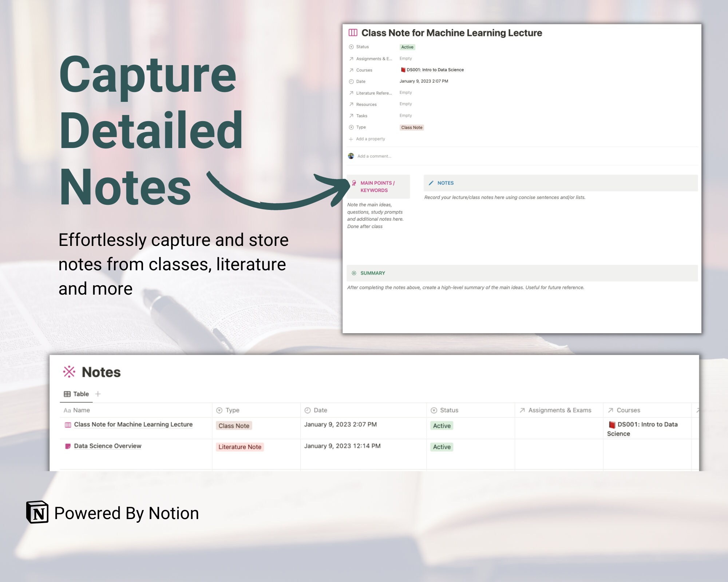The width and height of the screenshot is (728, 582).
Task: Click the pencil icon in the Notes callout
Action: point(431,183)
